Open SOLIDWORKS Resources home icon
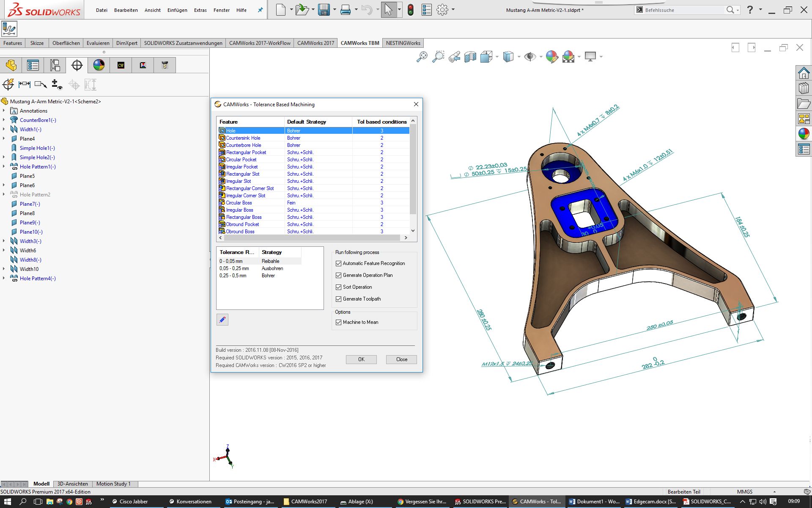 [804, 73]
